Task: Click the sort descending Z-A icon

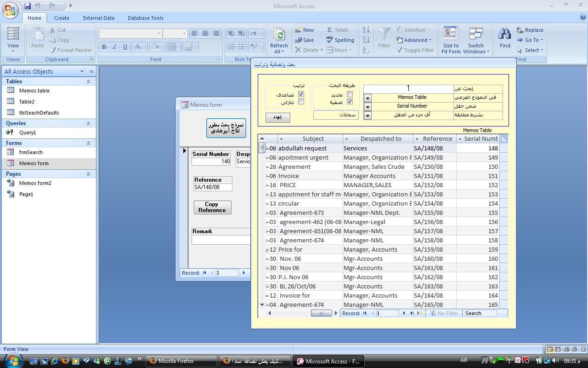Action: tap(366, 40)
